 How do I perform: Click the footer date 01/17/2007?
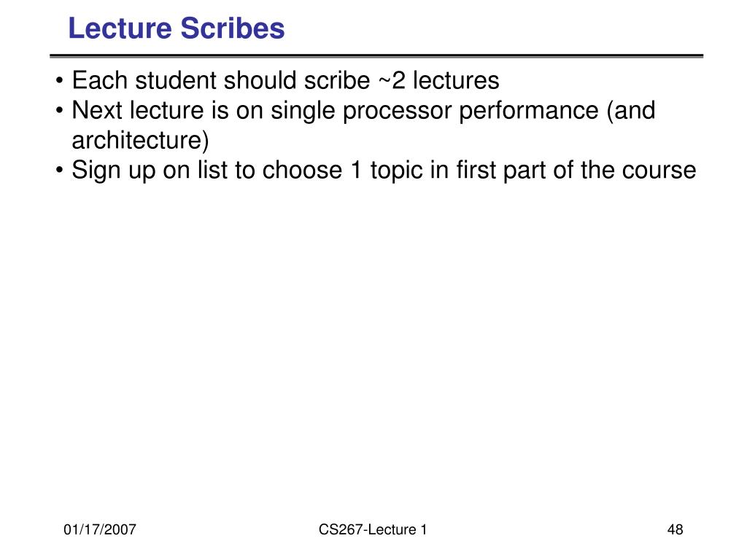tap(99, 530)
